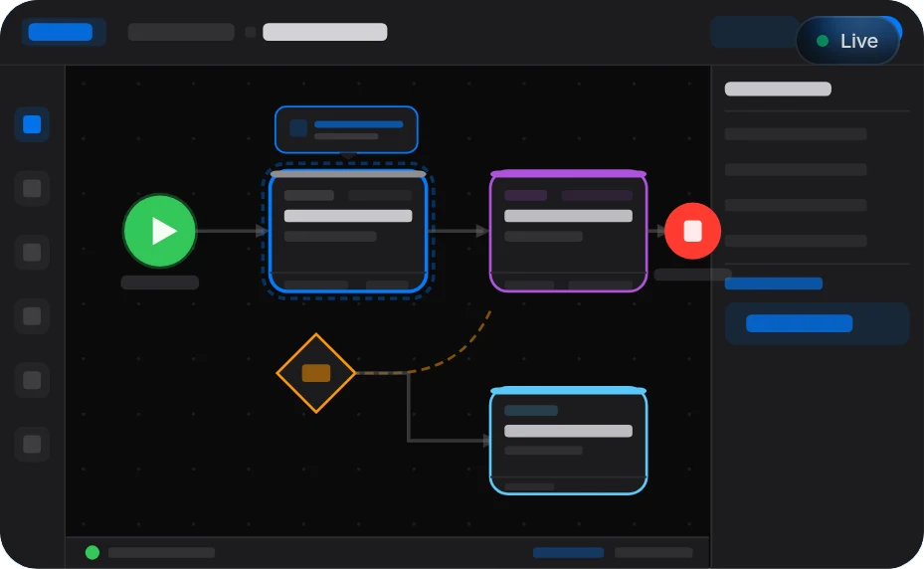This screenshot has width=924, height=569.
Task: Click the orange chip inside the diamond node
Action: tap(316, 373)
